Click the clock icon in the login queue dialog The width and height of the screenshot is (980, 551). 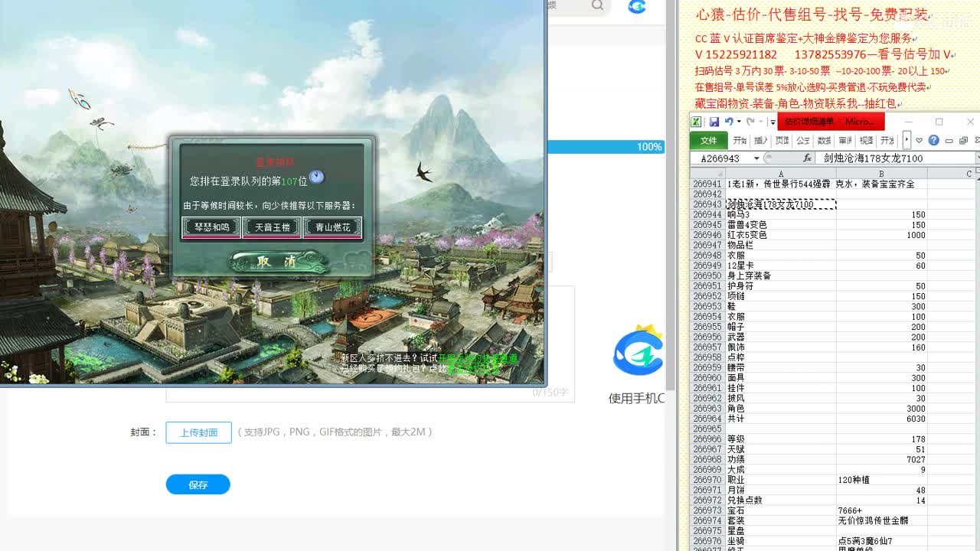pyautogui.click(x=317, y=177)
